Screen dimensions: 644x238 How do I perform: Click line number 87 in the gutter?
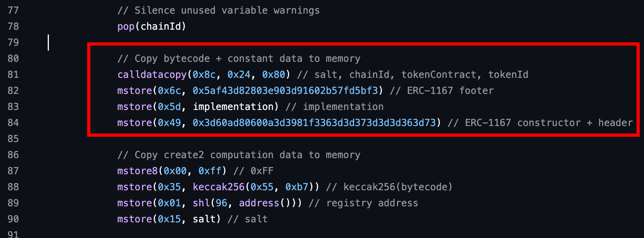tap(13, 171)
